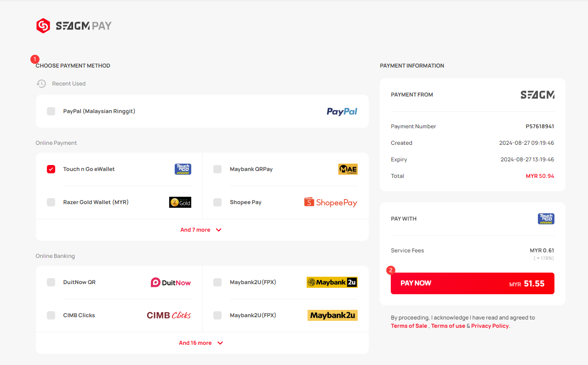The image size is (588, 365).
Task: Select the CIMB Clicks checkbox
Action: pyautogui.click(x=51, y=315)
